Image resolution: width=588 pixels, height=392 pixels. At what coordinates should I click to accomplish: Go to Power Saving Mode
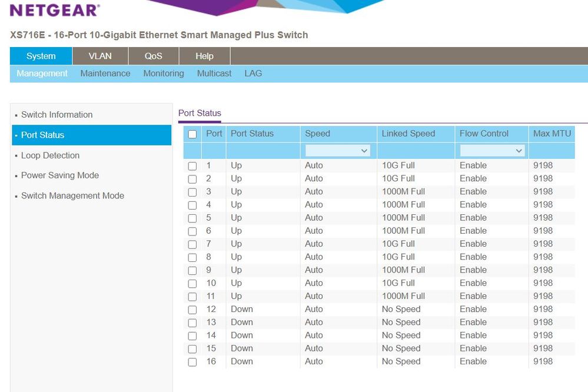59,175
